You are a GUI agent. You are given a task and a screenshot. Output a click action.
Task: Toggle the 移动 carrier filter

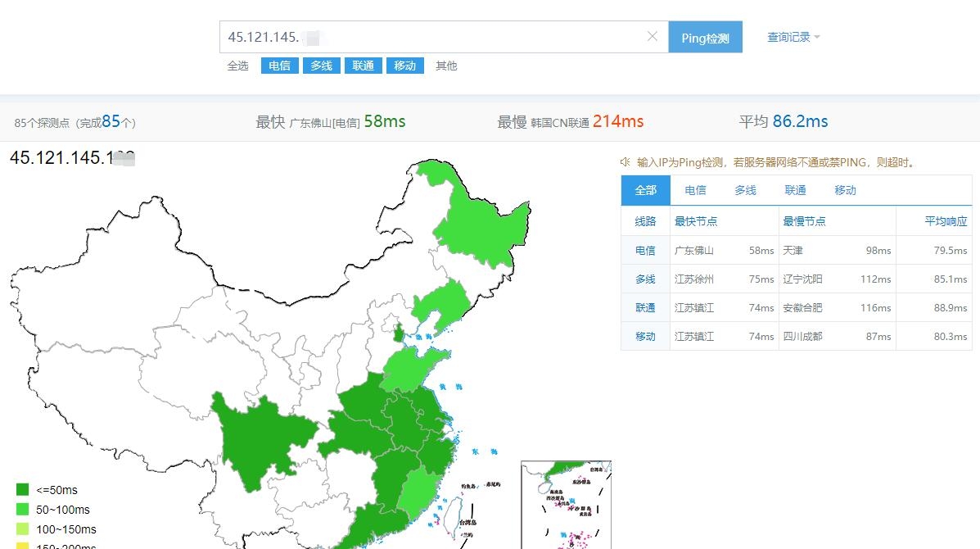pos(405,66)
